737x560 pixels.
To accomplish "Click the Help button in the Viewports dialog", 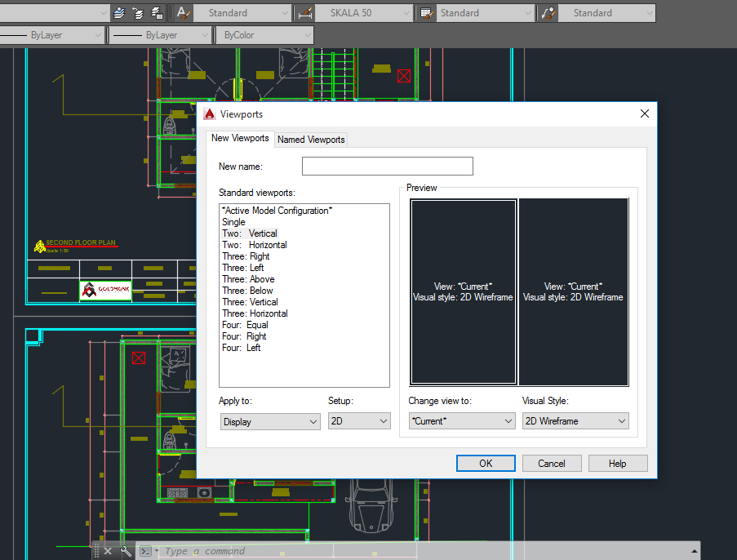I will pyautogui.click(x=618, y=463).
